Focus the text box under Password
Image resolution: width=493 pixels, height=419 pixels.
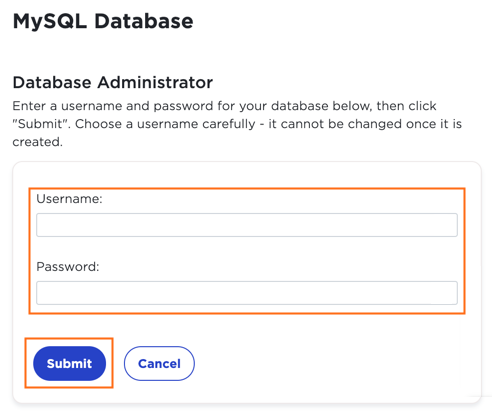(247, 293)
